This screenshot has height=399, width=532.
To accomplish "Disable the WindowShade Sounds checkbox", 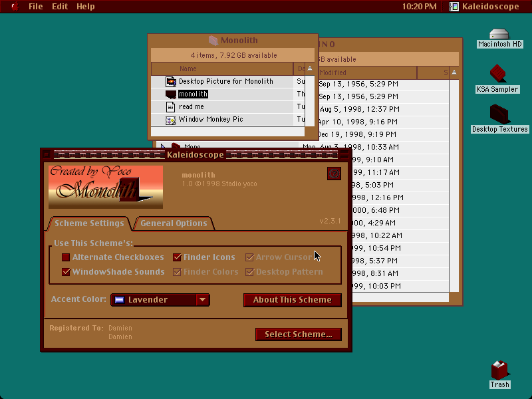I will (x=66, y=272).
